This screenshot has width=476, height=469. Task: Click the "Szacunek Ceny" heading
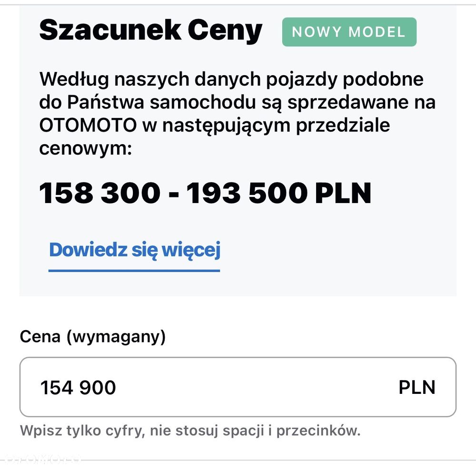(150, 30)
